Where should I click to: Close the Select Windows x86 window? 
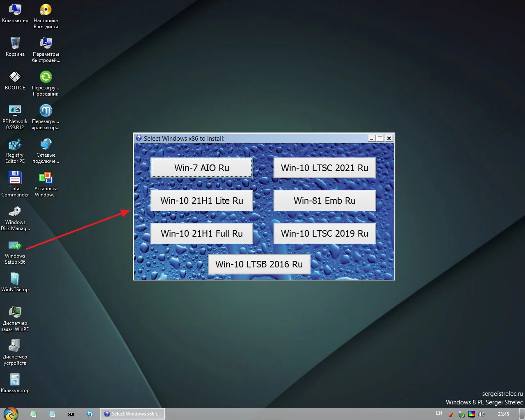[x=389, y=138]
